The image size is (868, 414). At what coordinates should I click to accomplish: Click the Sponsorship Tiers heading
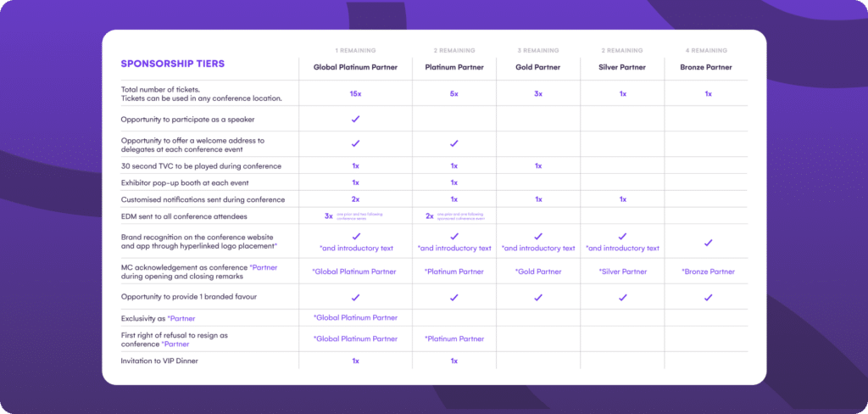click(172, 64)
